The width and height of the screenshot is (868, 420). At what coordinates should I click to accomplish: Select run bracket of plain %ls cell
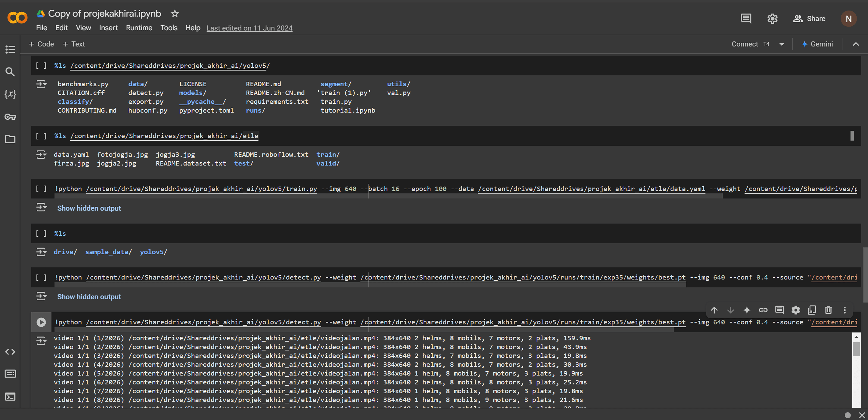tap(41, 233)
